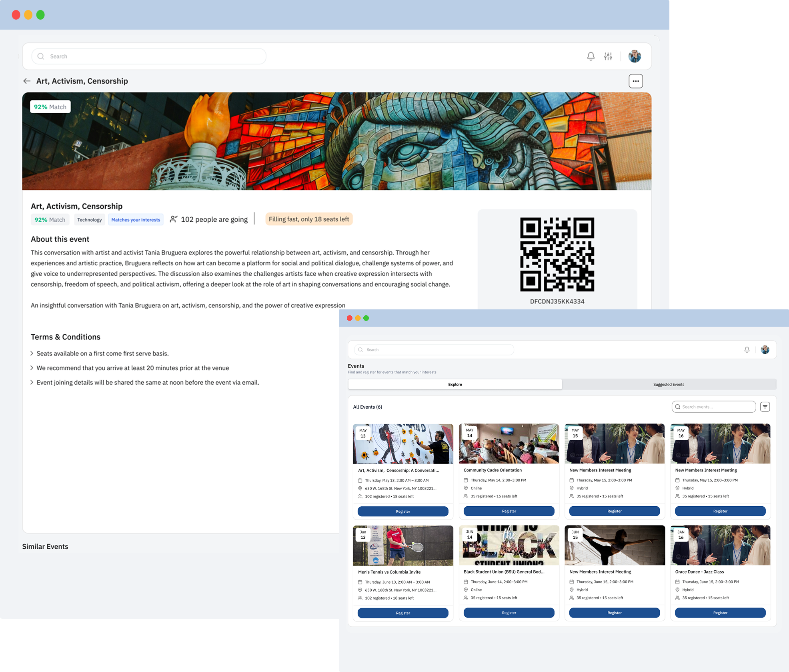
Task: Register for Art, Activism, Censorship event
Action: pyautogui.click(x=403, y=512)
